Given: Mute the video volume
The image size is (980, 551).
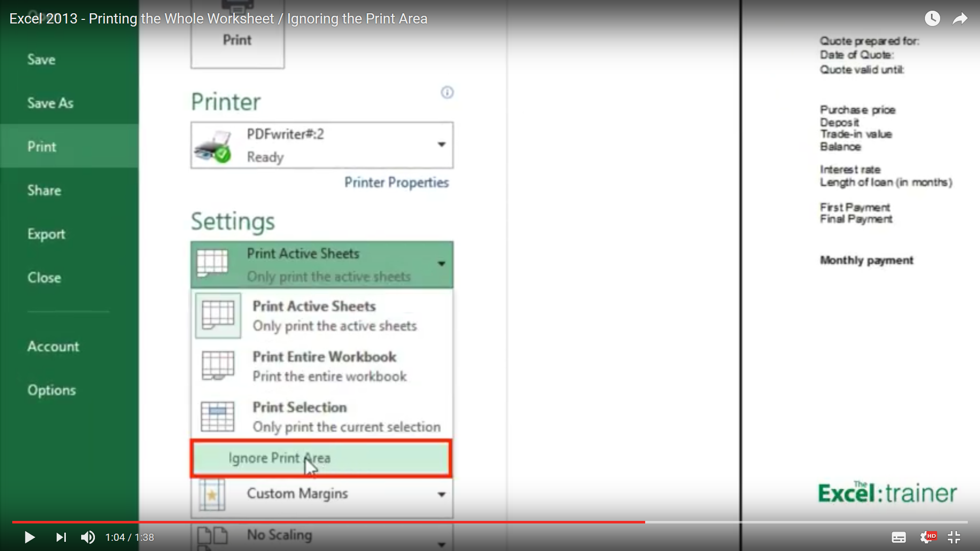Looking at the screenshot, I should [88, 537].
